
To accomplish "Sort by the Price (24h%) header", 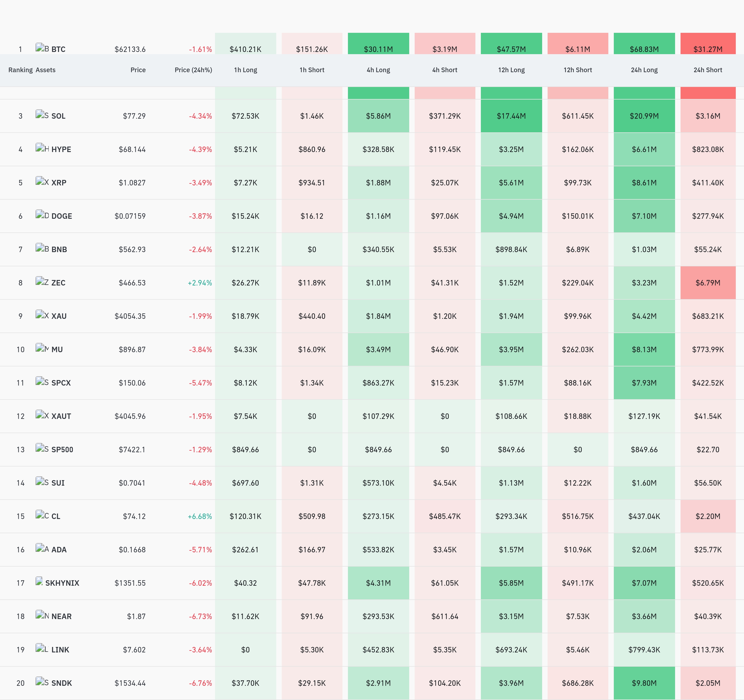I will click(193, 70).
